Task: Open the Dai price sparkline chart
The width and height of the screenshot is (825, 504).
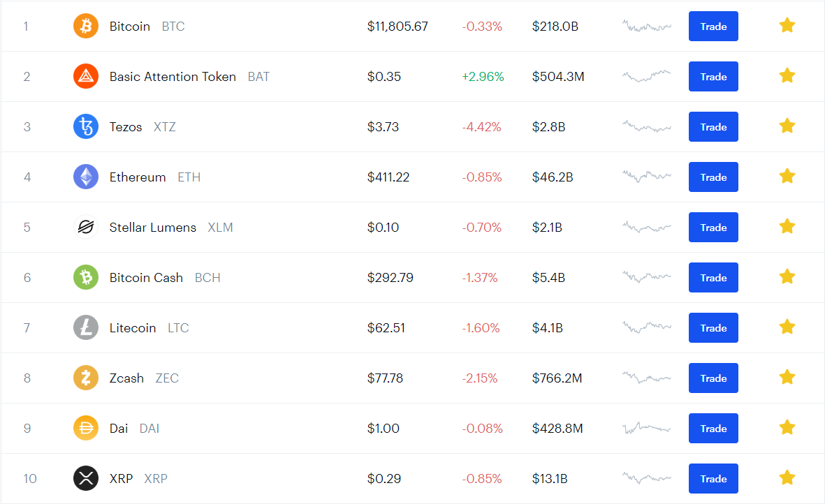Action: tap(647, 429)
